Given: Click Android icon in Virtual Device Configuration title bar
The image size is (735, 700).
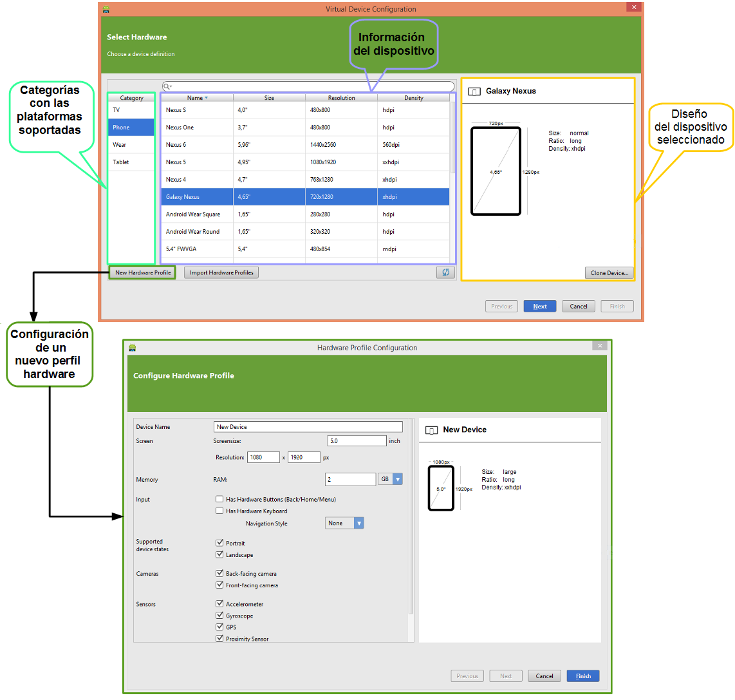Looking at the screenshot, I should [x=106, y=9].
